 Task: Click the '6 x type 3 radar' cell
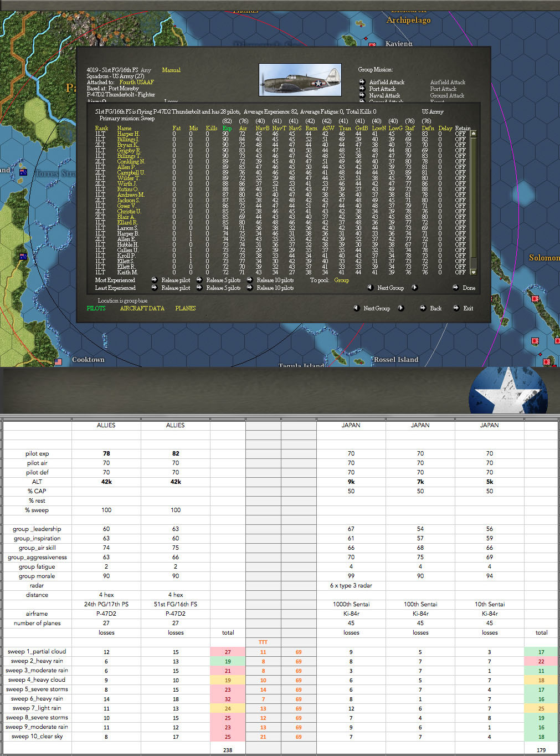coord(351,585)
